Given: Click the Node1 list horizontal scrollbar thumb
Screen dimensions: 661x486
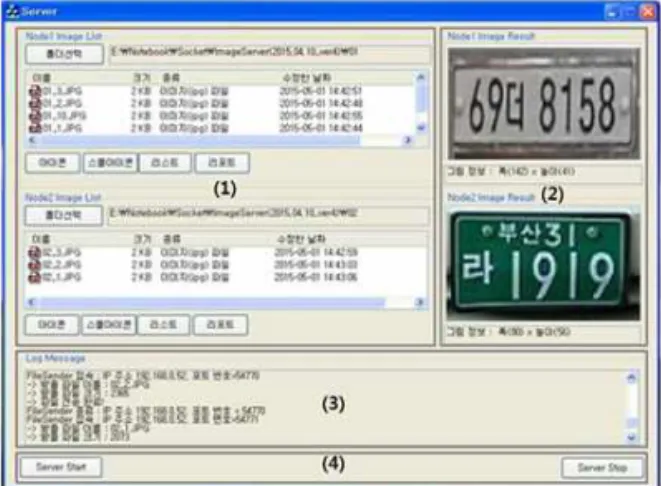Looking at the screenshot, I should (x=200, y=140).
